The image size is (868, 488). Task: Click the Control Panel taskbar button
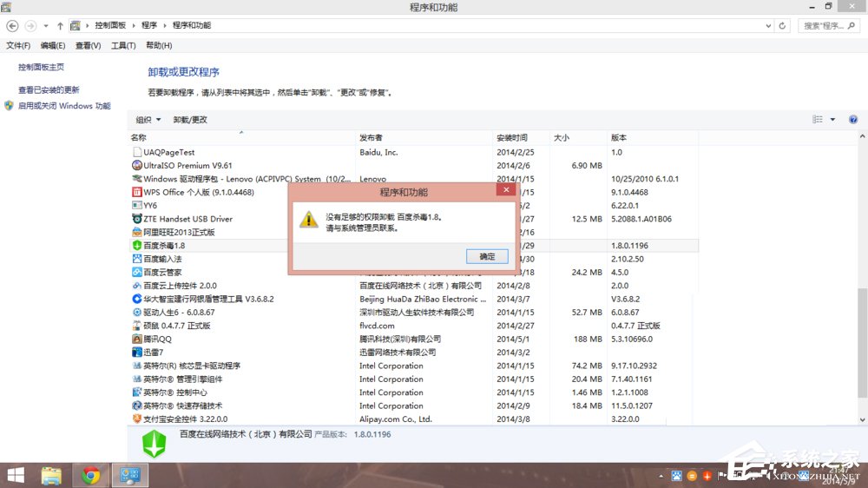(130, 475)
